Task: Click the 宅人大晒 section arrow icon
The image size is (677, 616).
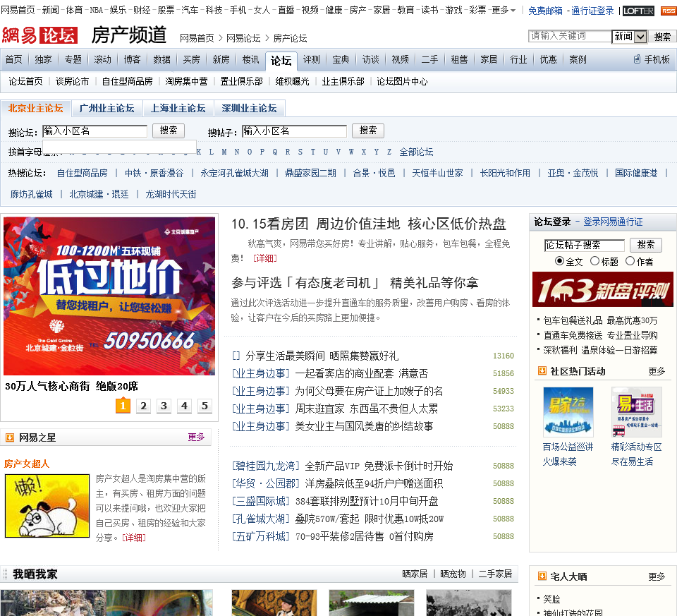Action: pos(542,576)
